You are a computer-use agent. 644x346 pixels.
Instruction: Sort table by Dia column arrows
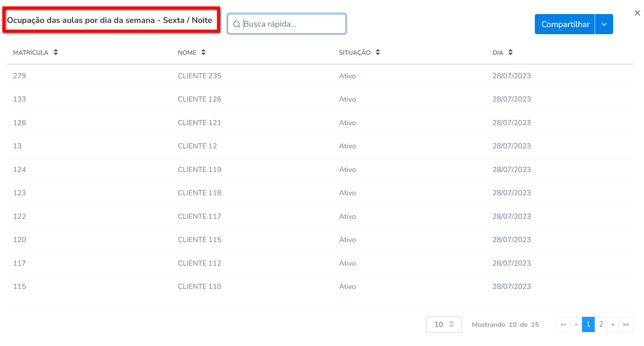(510, 52)
